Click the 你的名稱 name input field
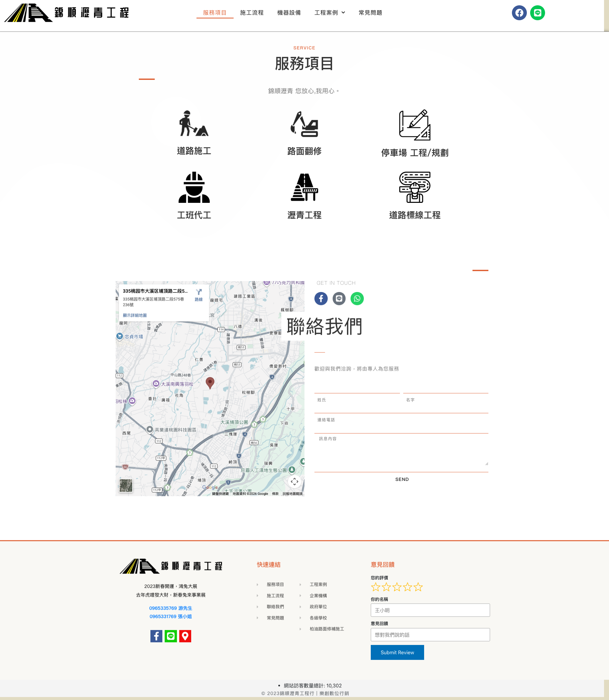Viewport: 609px width, 700px height. coord(430,610)
